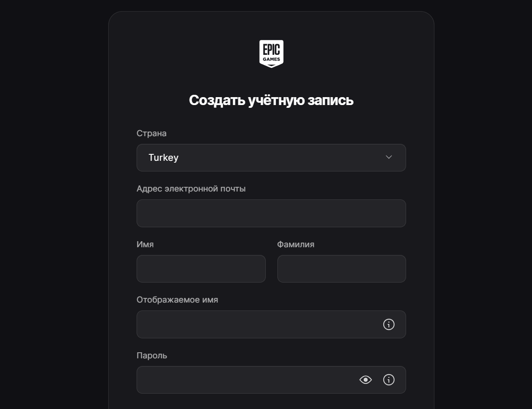Image resolution: width=532 pixels, height=409 pixels.
Task: Expand the Страна dropdown chevron arrow
Action: [388, 157]
